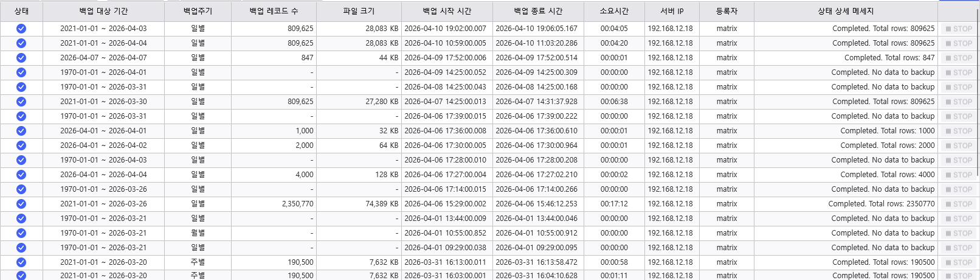
Task: Click status icon for 월별 backup row
Action: click(21, 233)
